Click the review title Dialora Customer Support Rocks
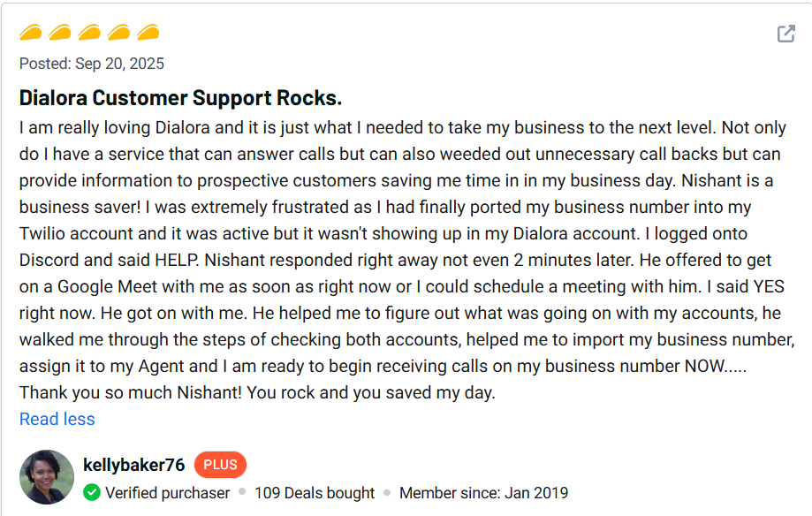The image size is (812, 516). tap(180, 97)
